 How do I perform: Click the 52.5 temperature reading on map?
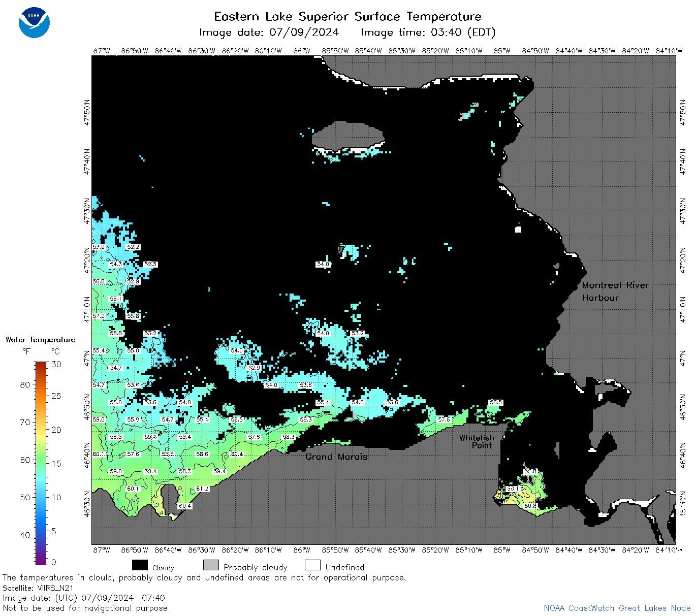coord(150,264)
